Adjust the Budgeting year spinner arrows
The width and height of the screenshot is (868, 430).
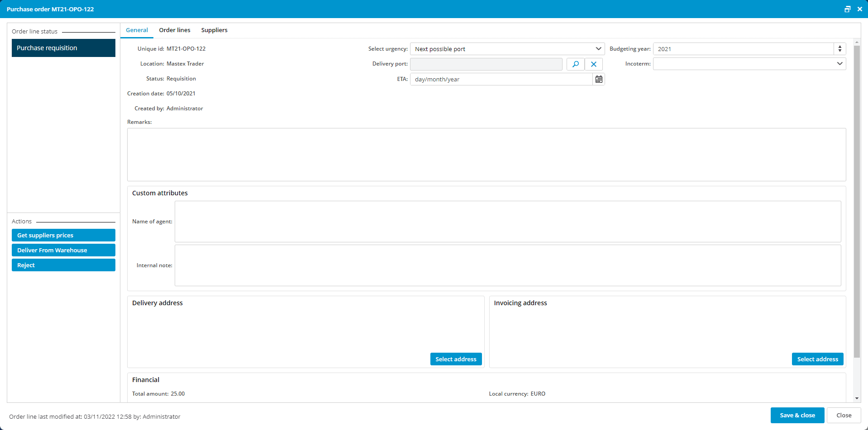[x=840, y=49]
